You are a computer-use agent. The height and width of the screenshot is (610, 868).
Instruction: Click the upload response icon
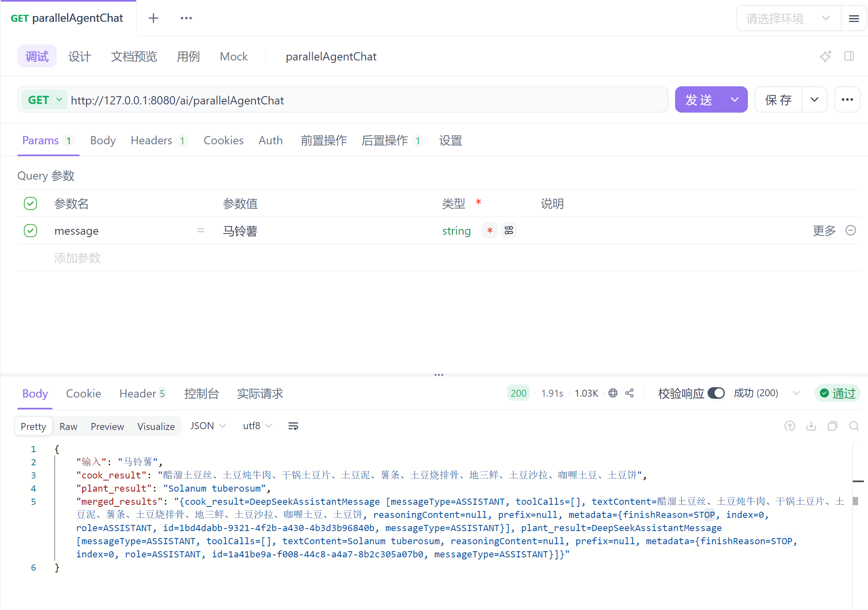point(790,426)
